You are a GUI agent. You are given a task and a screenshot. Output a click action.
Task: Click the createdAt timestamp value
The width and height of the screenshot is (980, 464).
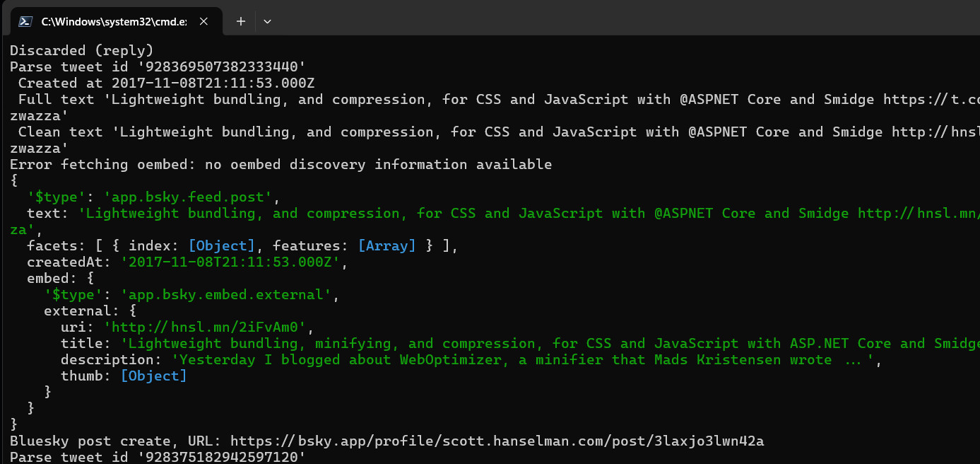230,262
